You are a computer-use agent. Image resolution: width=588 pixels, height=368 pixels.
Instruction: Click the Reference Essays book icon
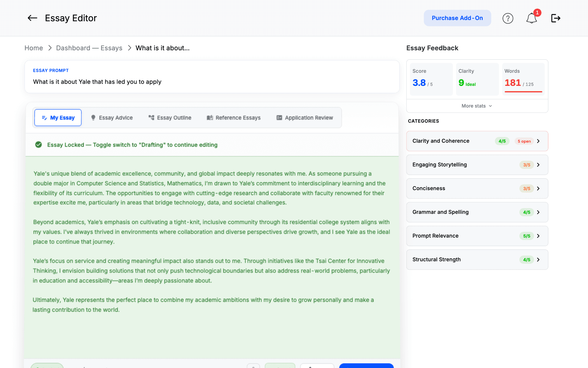click(x=210, y=118)
